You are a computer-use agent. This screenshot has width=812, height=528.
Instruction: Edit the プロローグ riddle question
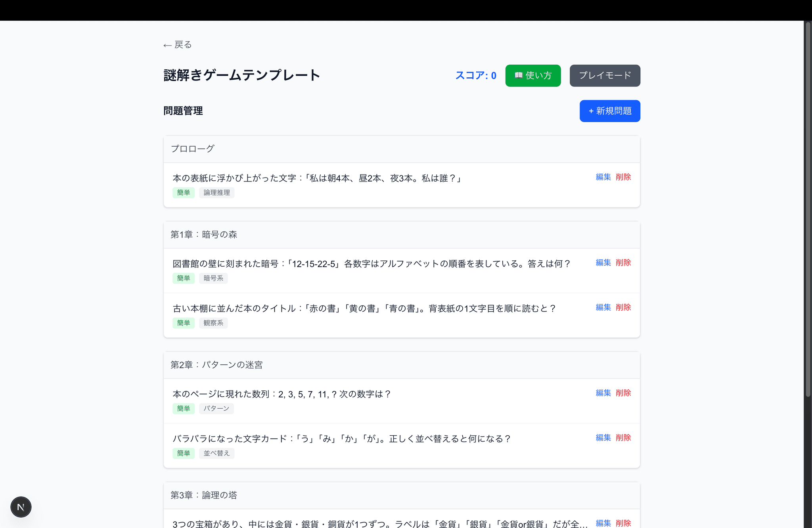coord(603,177)
